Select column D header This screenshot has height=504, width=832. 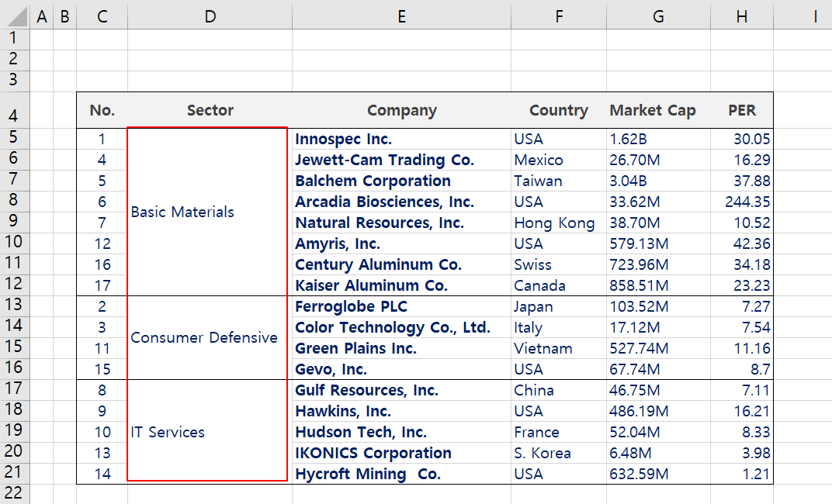click(210, 16)
